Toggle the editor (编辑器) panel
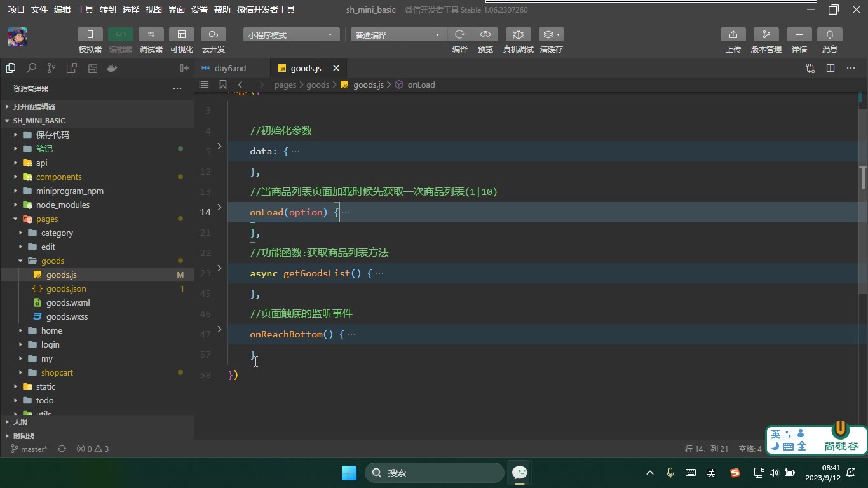The height and width of the screenshot is (488, 868). coord(121,34)
